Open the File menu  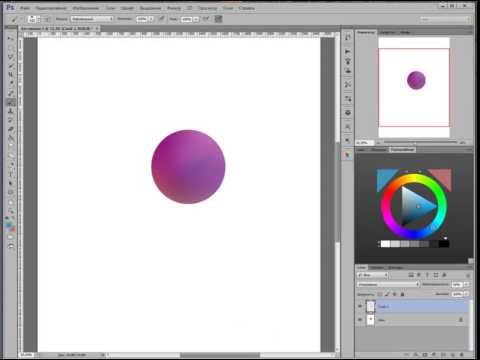[25, 8]
